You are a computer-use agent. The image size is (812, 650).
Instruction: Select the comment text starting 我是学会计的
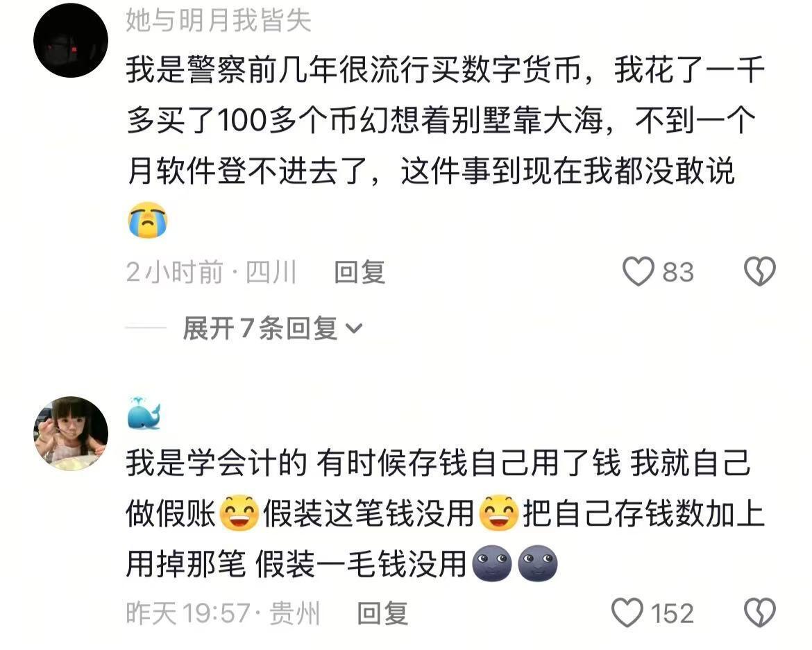[x=446, y=513]
